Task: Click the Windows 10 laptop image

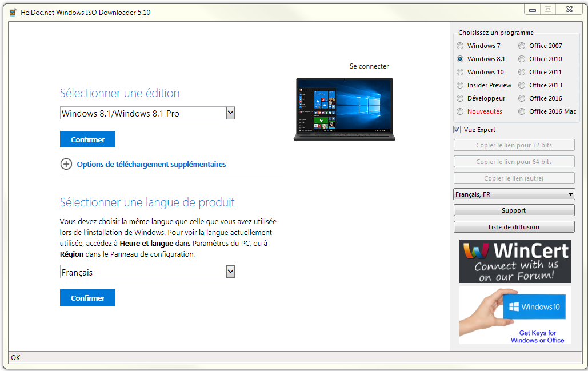Action: click(344, 110)
